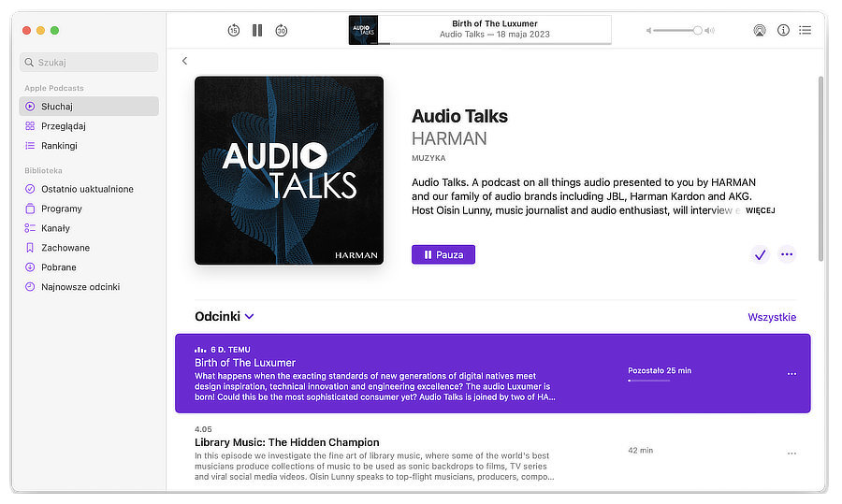Image resolution: width=842 pixels, height=504 pixels.
Task: Toggle the followed checkmark button
Action: click(760, 254)
